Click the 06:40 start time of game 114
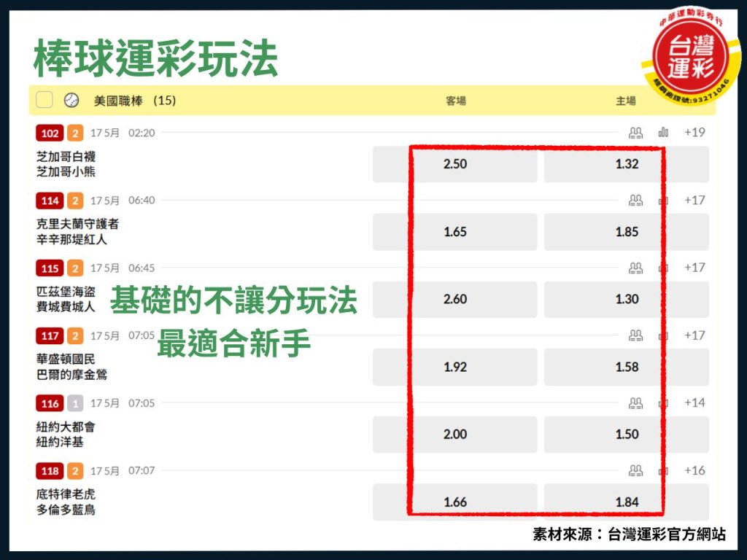The height and width of the screenshot is (560, 747). pyautogui.click(x=142, y=201)
